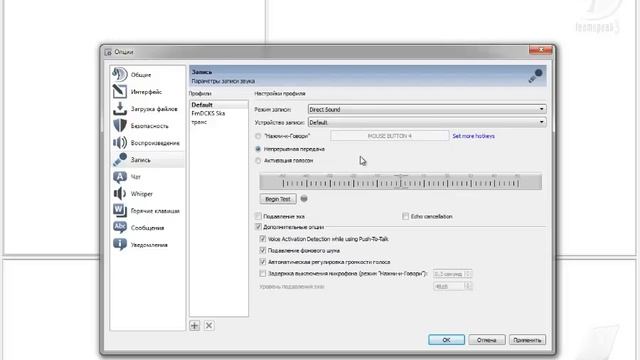The image size is (640, 360).
Task: Toggle Voice Activation Detection while using Push-To-Talk
Action: pyautogui.click(x=263, y=239)
